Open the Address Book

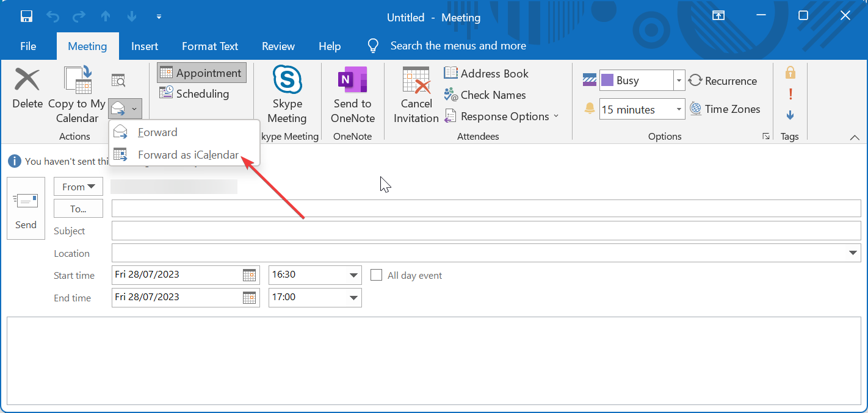tap(486, 73)
